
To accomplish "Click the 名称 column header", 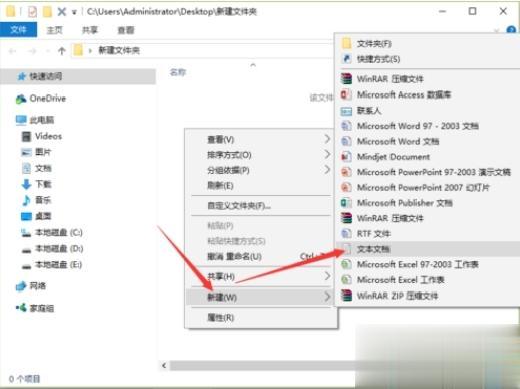I will pos(178,72).
